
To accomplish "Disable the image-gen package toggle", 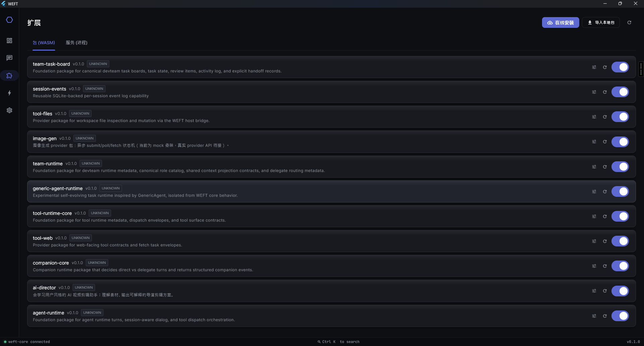I will (620, 142).
